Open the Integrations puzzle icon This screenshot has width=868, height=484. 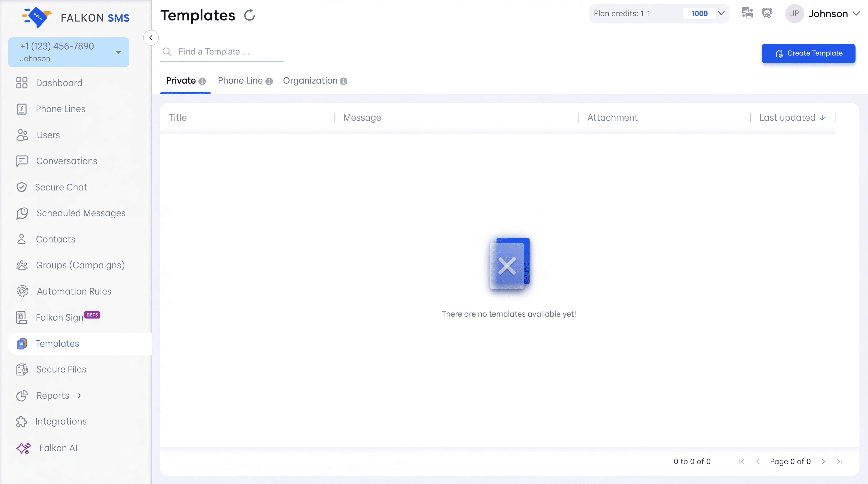22,421
